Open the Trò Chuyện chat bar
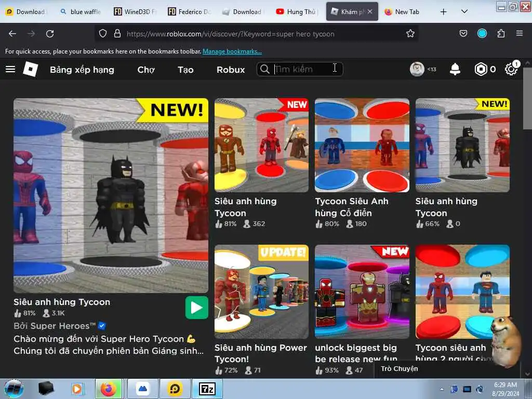 click(447, 369)
